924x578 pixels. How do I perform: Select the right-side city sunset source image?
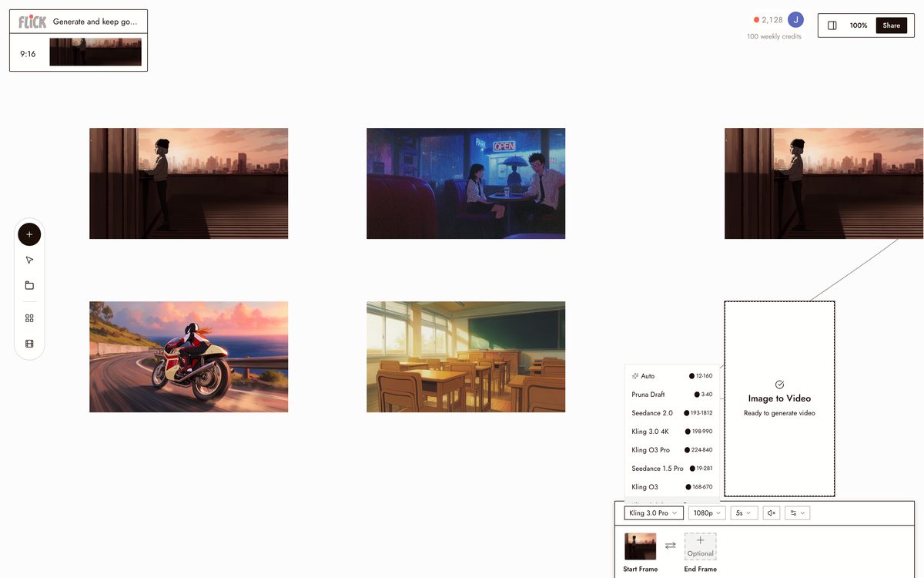824,183
